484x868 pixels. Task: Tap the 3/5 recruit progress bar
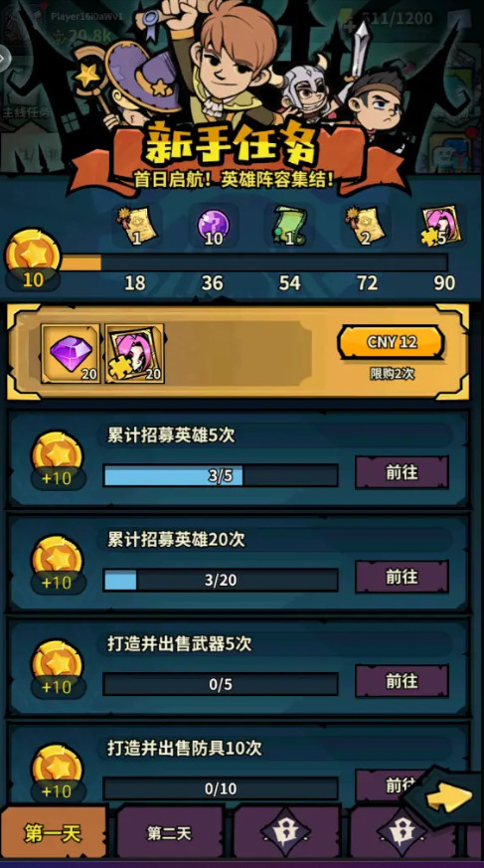(x=221, y=475)
